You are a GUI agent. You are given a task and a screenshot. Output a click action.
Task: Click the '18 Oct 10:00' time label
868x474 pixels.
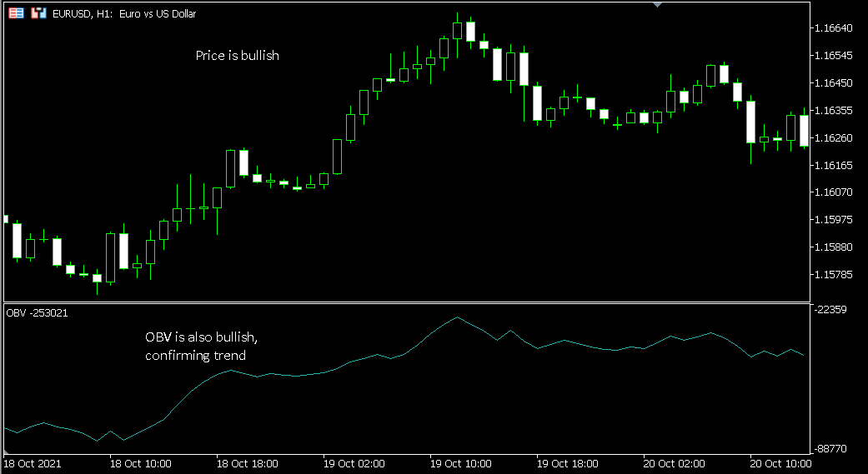141,463
